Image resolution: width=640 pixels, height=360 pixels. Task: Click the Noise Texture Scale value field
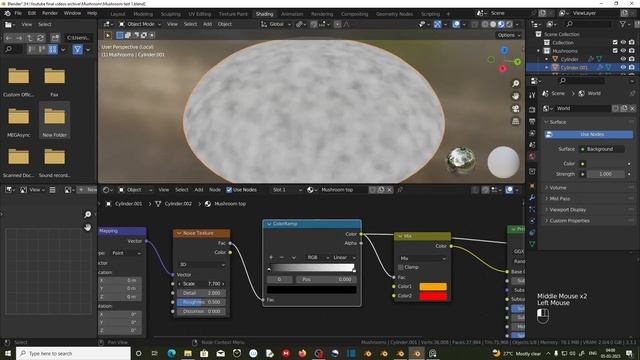click(x=201, y=284)
